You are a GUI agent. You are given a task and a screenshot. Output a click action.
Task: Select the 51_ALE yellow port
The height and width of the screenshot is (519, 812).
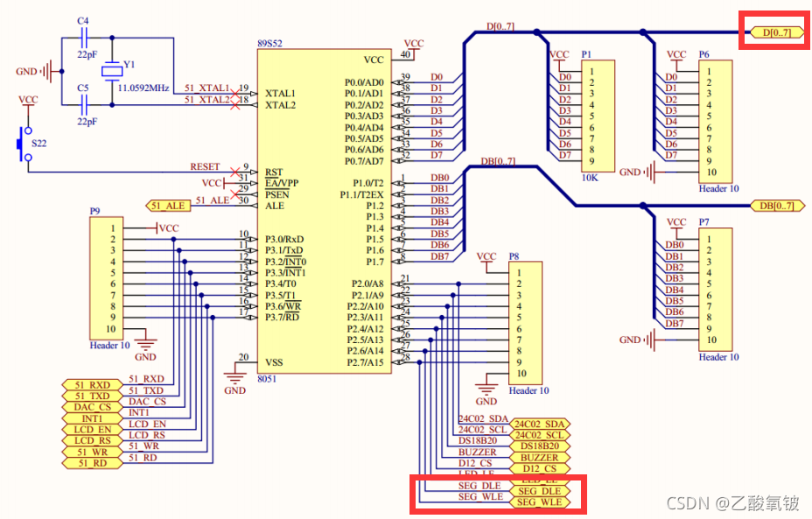click(168, 206)
